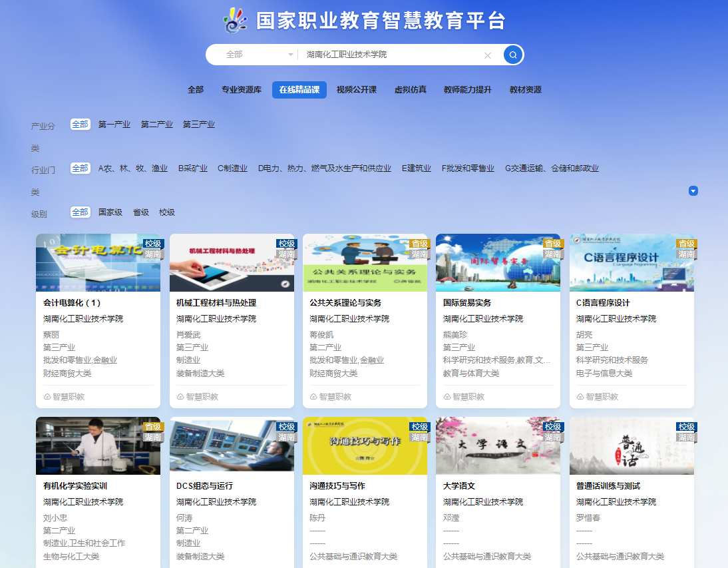
Task: Open the 普通话训练与测试 course thumbnail
Action: (632, 445)
